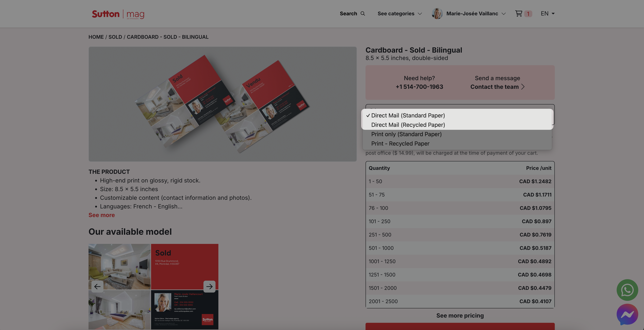Click the Sutton mag logo

coord(118,14)
